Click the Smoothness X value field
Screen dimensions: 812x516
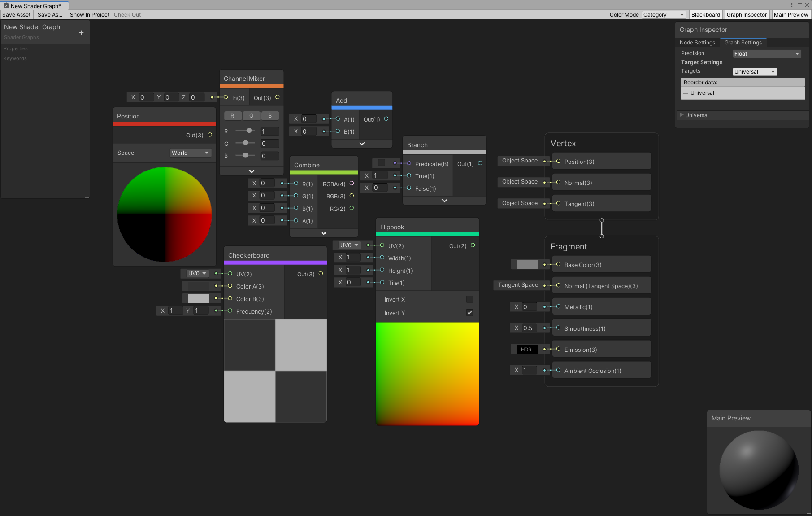pos(529,328)
